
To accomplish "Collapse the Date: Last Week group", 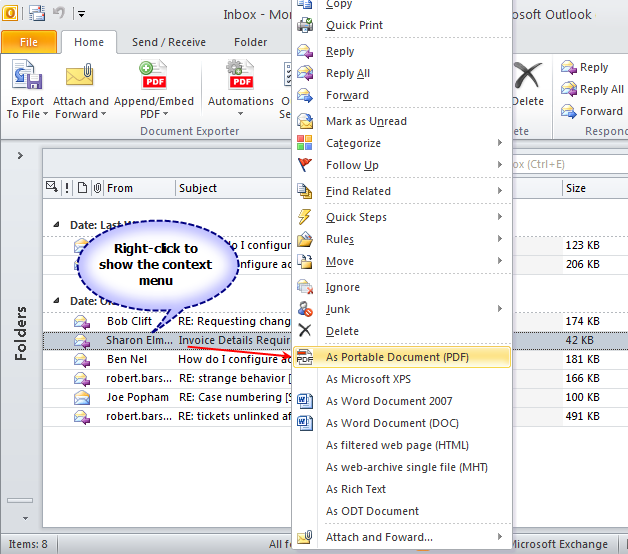I will [x=56, y=225].
